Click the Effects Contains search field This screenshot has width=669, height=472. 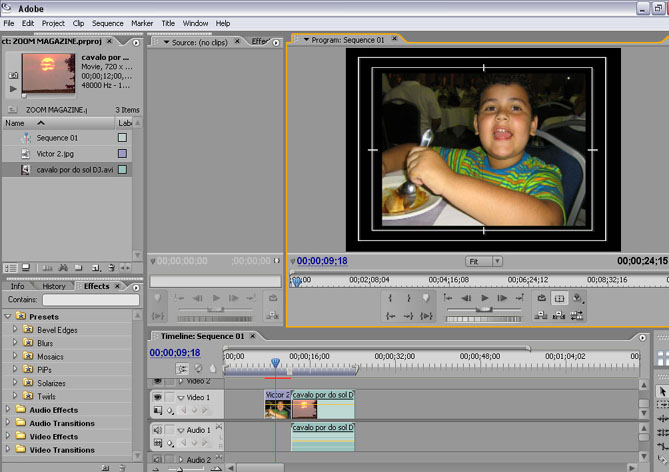[90, 300]
